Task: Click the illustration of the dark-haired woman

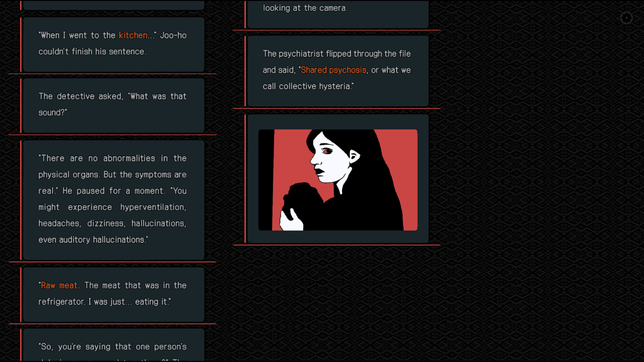Action: point(337,180)
